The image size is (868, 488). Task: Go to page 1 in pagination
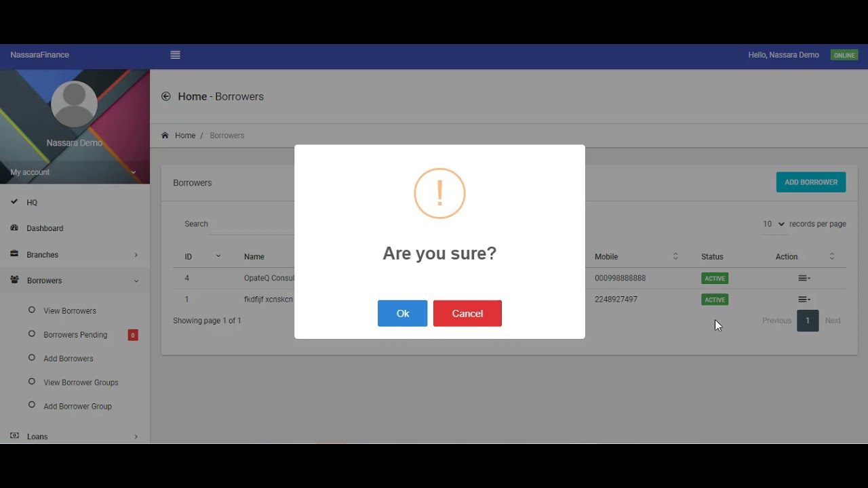click(808, 321)
